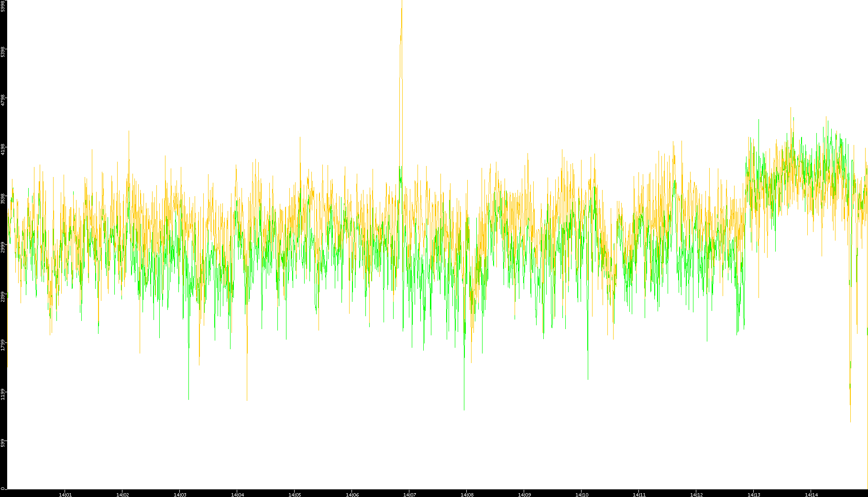
Task: Click the 14:01 time label on x-axis
Action: coord(65,495)
